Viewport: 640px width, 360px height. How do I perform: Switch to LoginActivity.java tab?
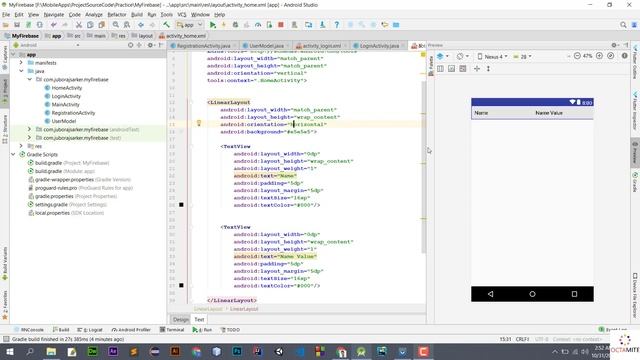[x=379, y=46]
